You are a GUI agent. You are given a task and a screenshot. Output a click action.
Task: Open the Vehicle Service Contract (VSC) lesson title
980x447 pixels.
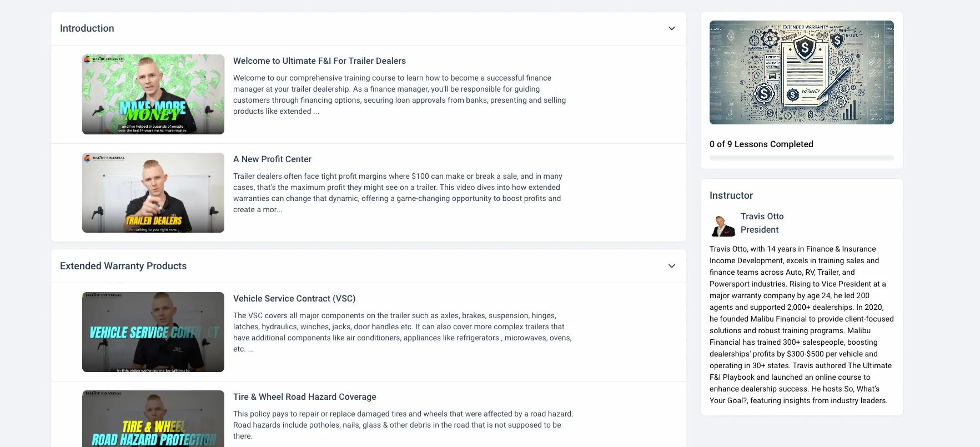click(x=294, y=299)
